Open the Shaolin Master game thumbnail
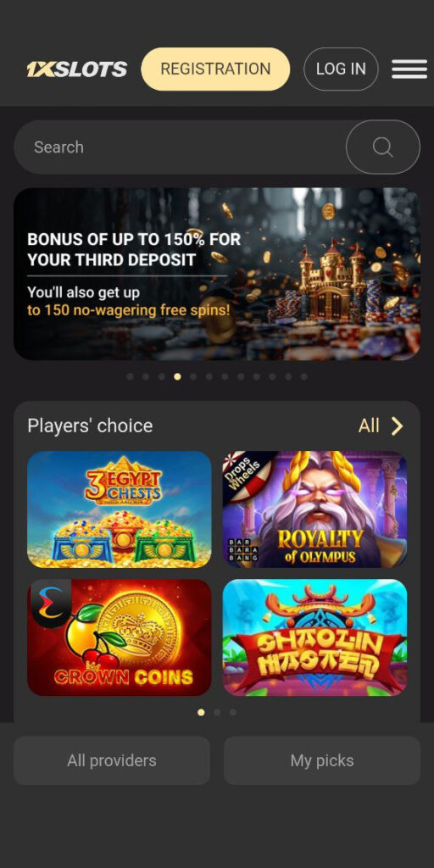The width and height of the screenshot is (434, 868). (315, 637)
